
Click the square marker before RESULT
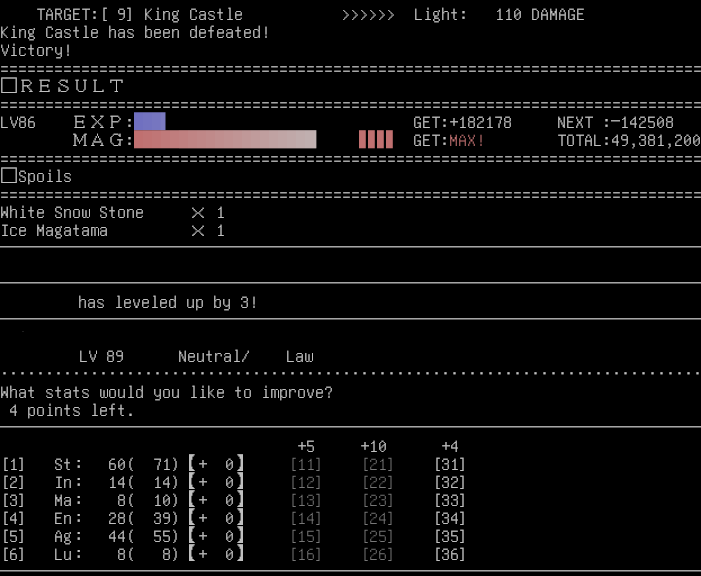point(9,85)
